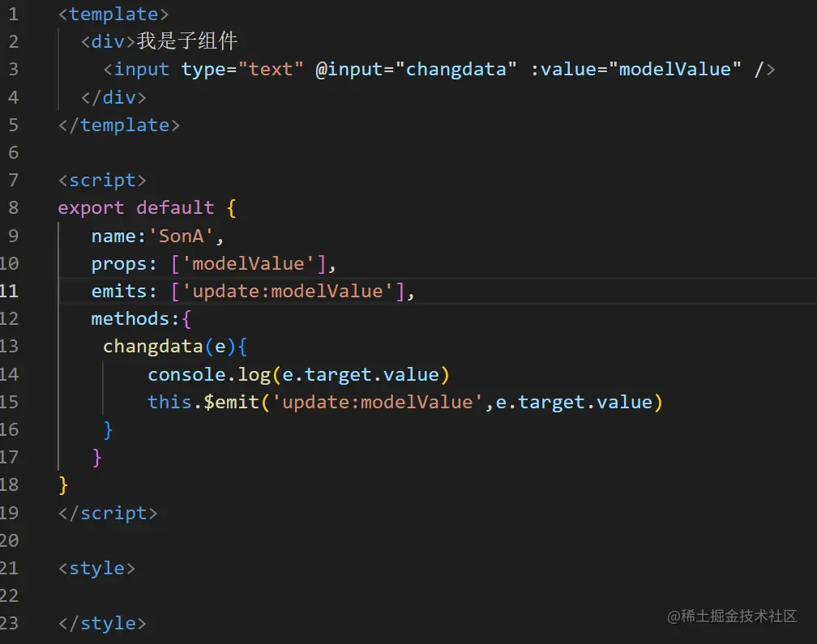Click line number 8 in the gutter
The image size is (817, 644).
pyautogui.click(x=13, y=207)
